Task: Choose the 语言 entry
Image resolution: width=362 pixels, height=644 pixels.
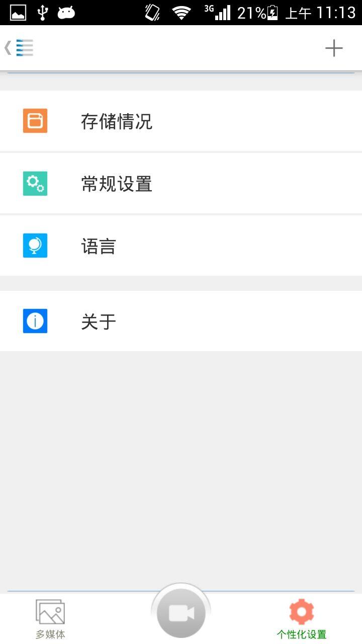Action: tap(181, 246)
